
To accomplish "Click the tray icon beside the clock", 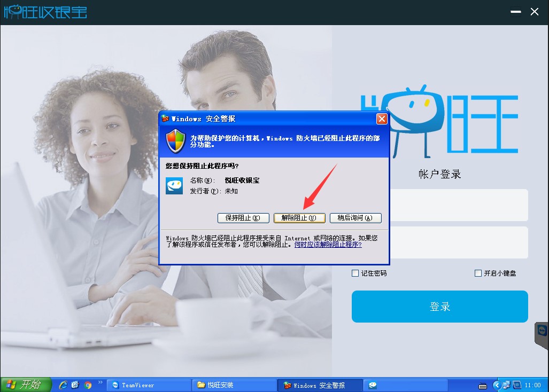I will pos(517,385).
